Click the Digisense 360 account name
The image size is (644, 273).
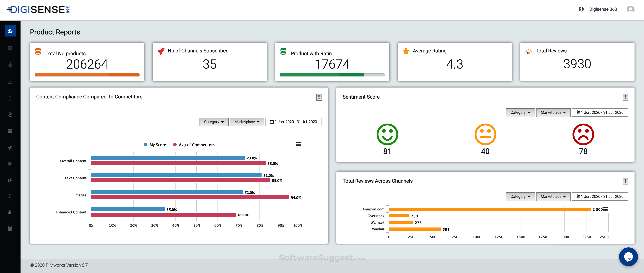603,9
